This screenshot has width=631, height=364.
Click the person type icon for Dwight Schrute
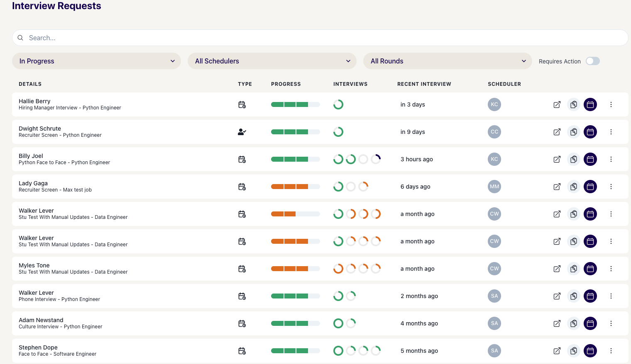point(242,132)
